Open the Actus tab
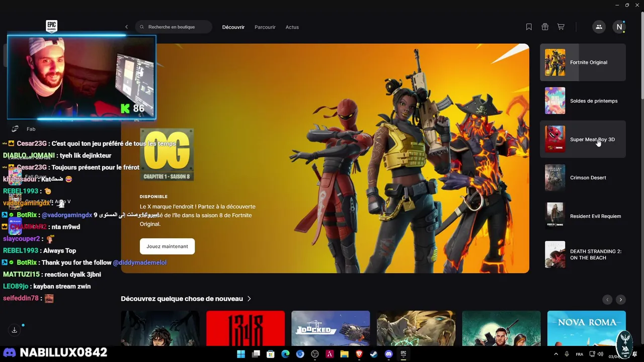This screenshot has width=644, height=362. 292,27
